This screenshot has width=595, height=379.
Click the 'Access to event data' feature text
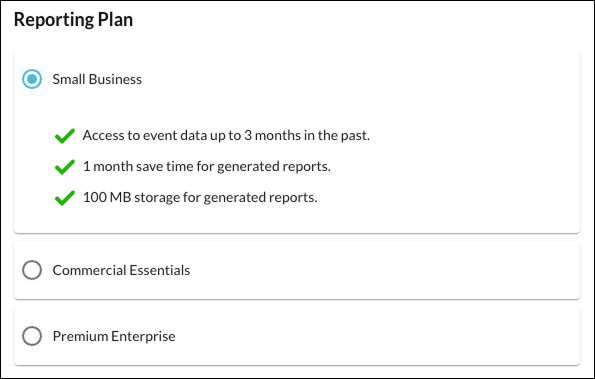pos(226,135)
